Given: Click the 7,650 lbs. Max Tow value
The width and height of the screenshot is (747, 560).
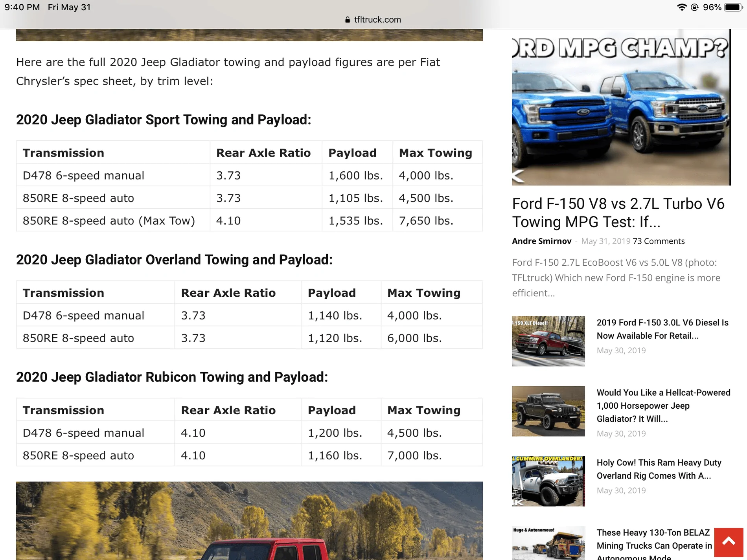Looking at the screenshot, I should click(426, 221).
